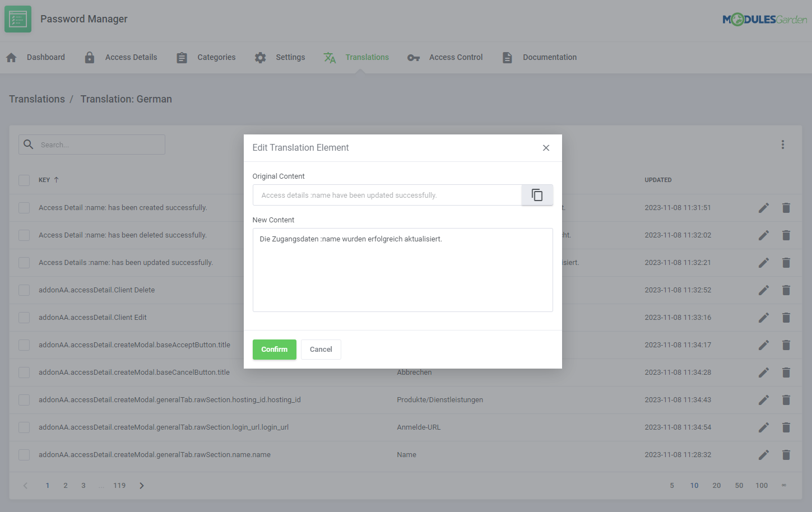This screenshot has height=512, width=812.
Task: Cancel the Edit Translation Element dialog
Action: point(321,349)
